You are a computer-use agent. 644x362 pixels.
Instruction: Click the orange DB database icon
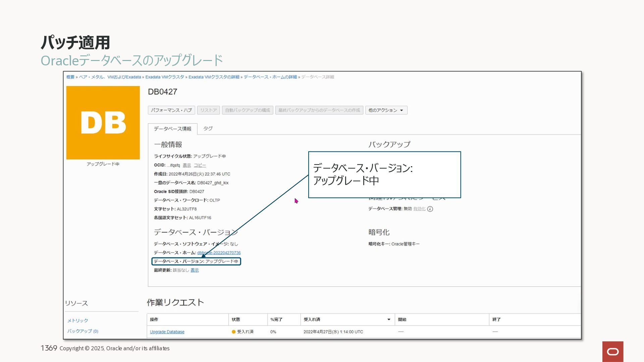(103, 123)
